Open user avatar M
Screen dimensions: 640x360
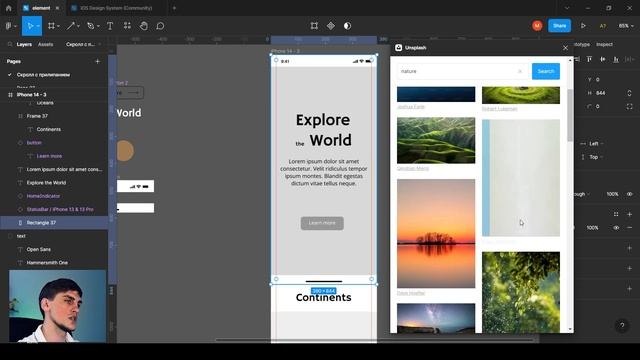click(537, 26)
